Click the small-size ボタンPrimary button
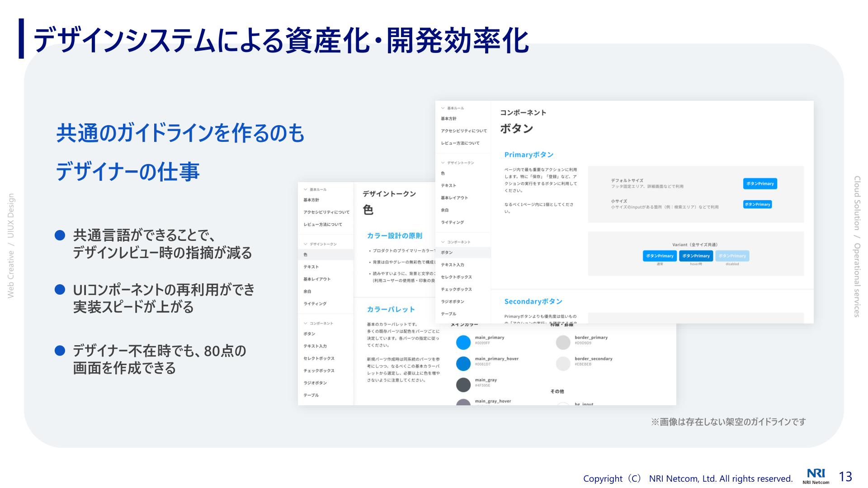868x488 pixels. [x=757, y=204]
